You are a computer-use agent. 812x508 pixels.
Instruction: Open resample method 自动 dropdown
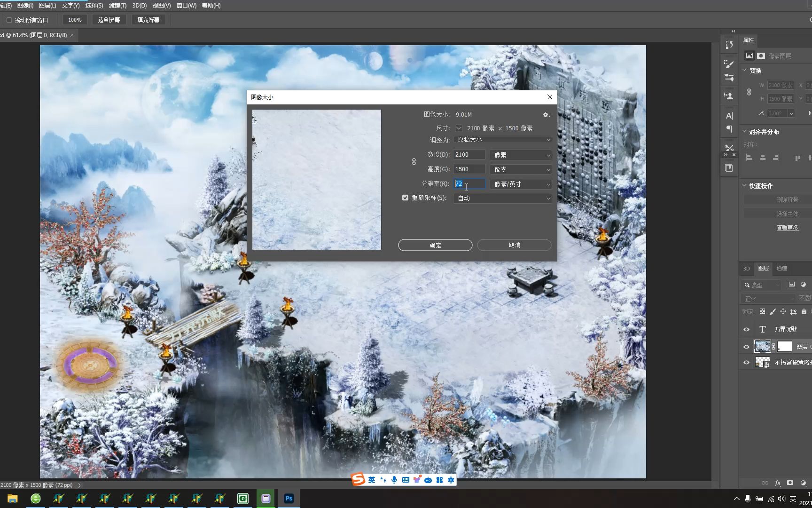[502, 198]
